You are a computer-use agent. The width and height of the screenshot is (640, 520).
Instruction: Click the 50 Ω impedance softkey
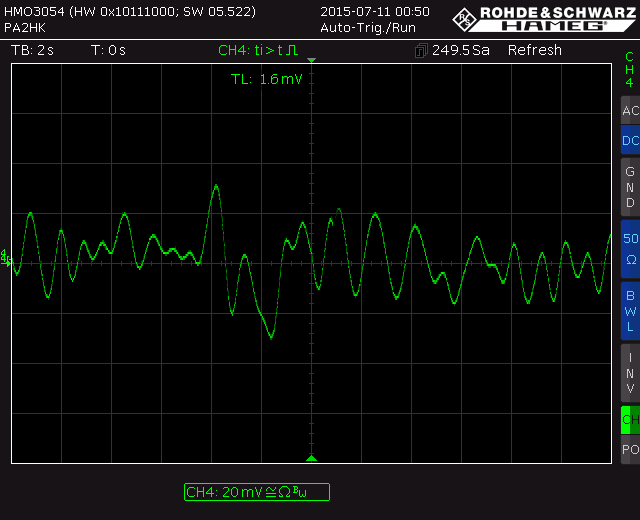[x=630, y=248]
